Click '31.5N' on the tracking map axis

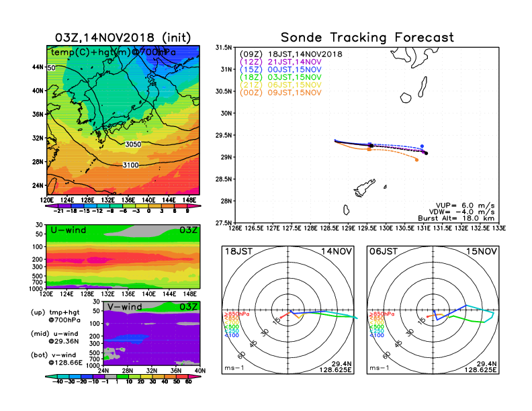pyautogui.click(x=224, y=48)
